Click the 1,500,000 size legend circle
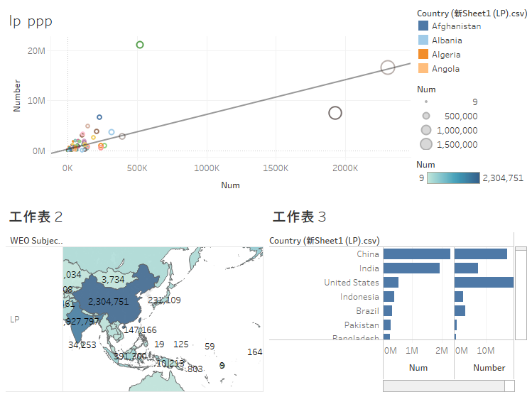 pyautogui.click(x=426, y=145)
